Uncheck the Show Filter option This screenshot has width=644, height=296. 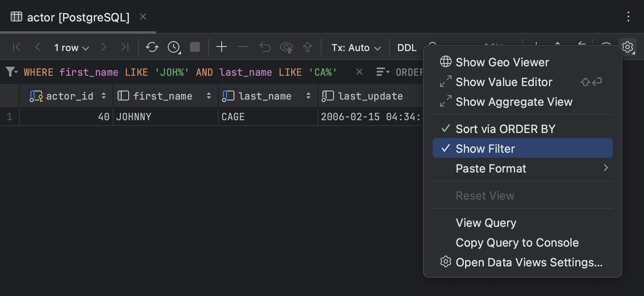click(x=485, y=149)
